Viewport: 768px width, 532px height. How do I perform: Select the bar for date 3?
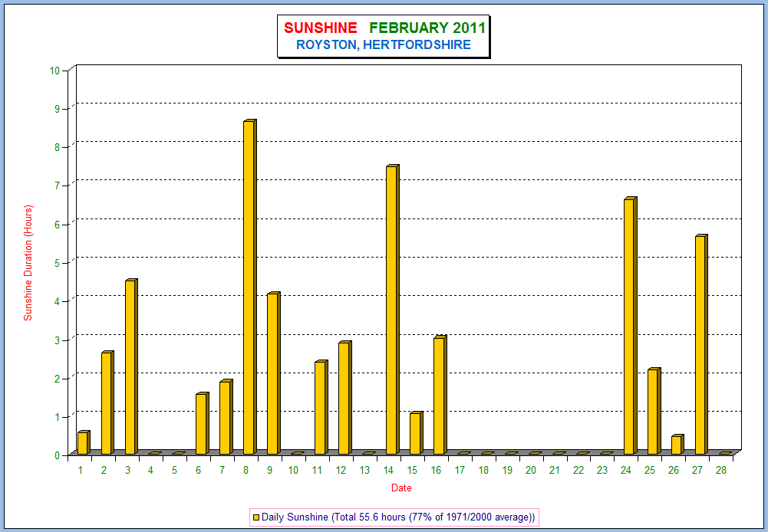coord(131,367)
